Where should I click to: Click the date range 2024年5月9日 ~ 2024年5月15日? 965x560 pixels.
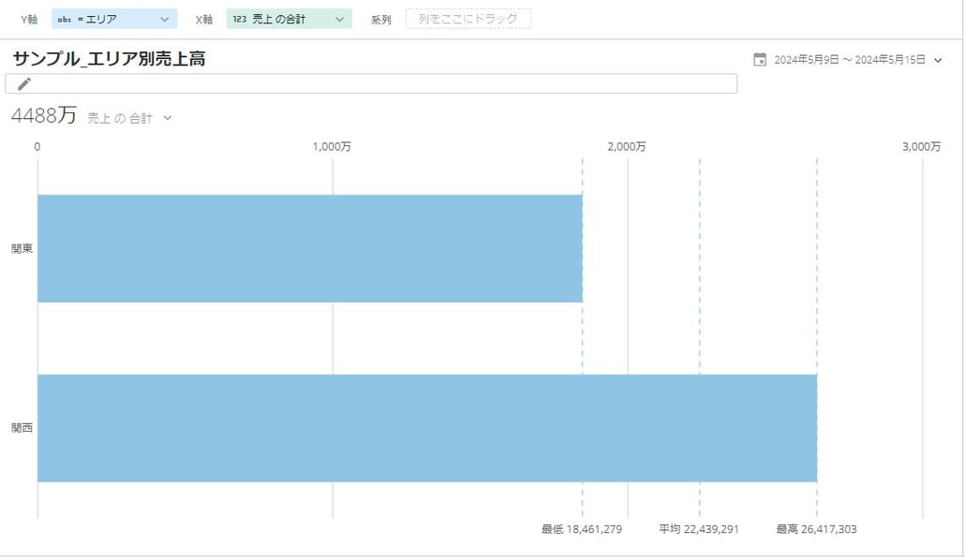tap(850, 60)
